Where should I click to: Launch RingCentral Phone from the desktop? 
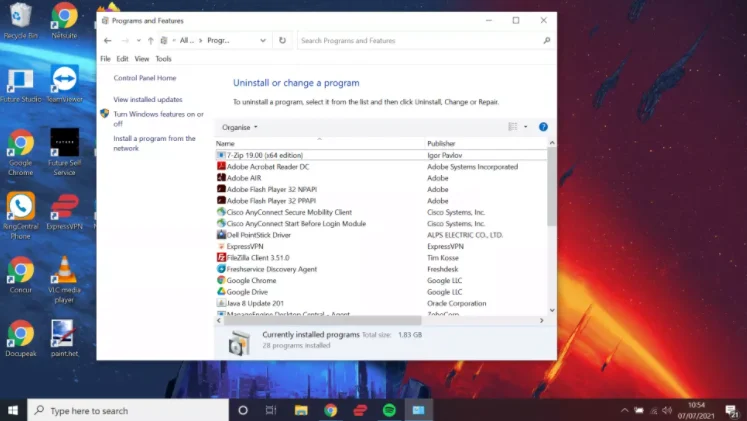pyautogui.click(x=20, y=215)
